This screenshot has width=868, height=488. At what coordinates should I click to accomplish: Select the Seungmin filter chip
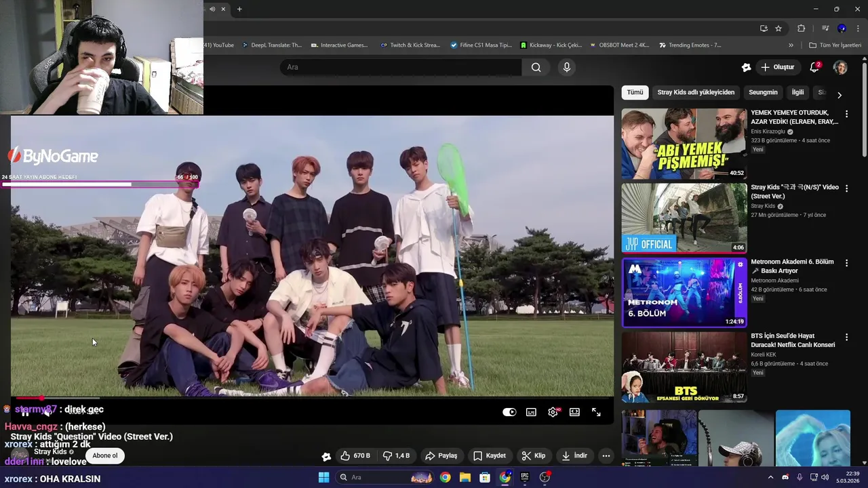[763, 92]
